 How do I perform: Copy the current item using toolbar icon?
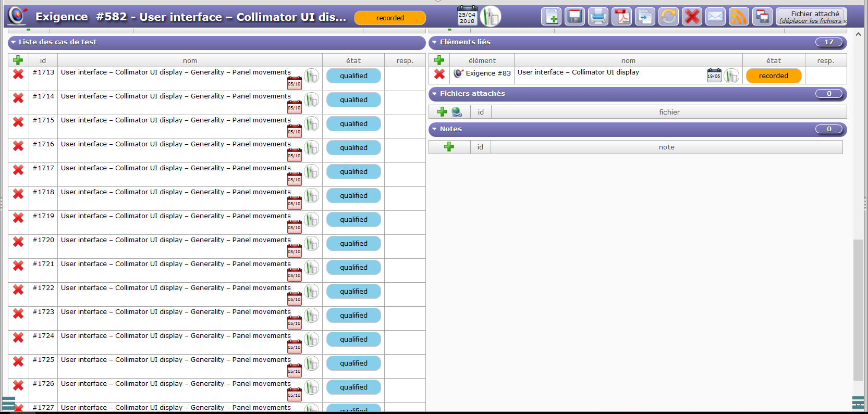point(645,17)
